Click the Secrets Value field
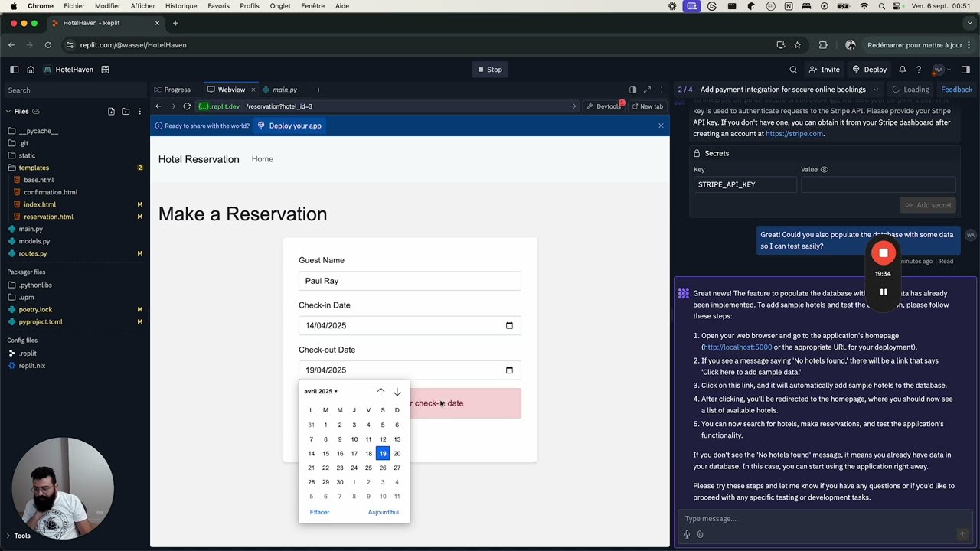The width and height of the screenshot is (980, 551). pos(878,184)
